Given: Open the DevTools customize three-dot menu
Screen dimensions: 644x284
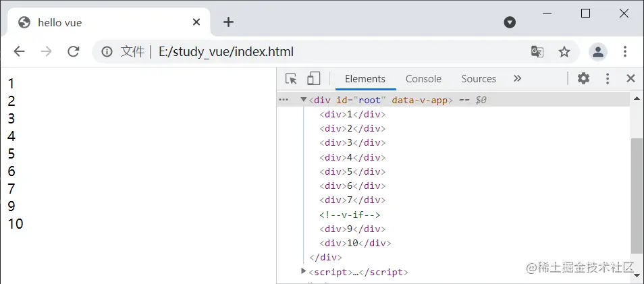Looking at the screenshot, I should coord(608,78).
